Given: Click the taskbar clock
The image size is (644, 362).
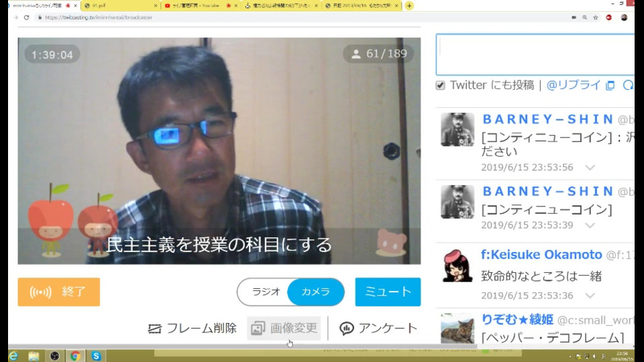Looking at the screenshot, I should point(622,356).
